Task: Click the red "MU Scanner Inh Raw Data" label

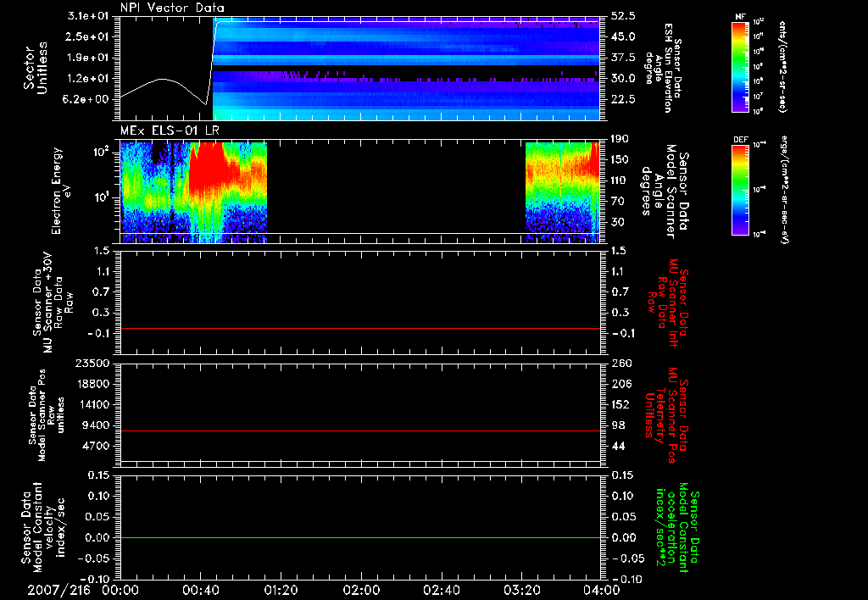Action: [668, 303]
